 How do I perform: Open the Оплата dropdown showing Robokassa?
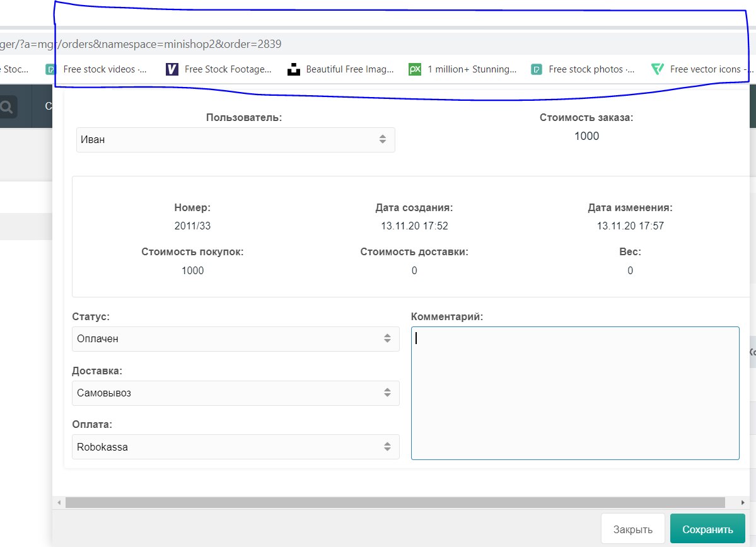point(235,447)
